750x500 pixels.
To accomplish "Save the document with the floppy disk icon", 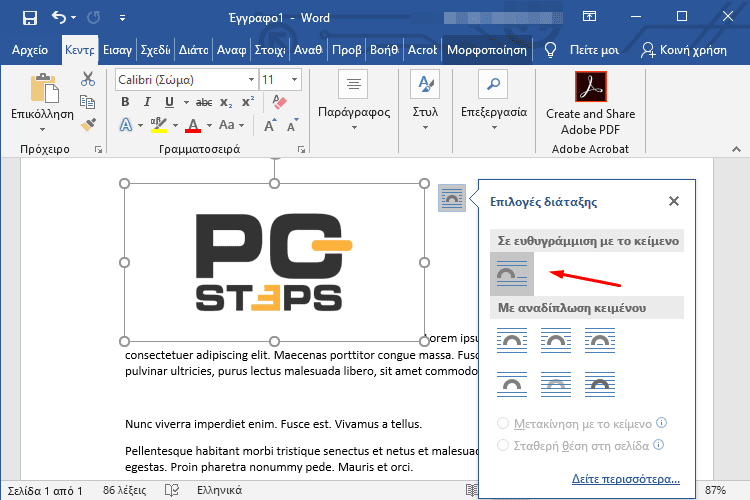I will 30,18.
